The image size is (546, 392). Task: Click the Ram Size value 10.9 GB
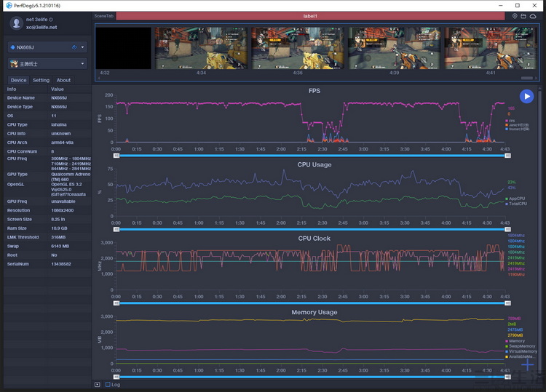tap(59, 228)
